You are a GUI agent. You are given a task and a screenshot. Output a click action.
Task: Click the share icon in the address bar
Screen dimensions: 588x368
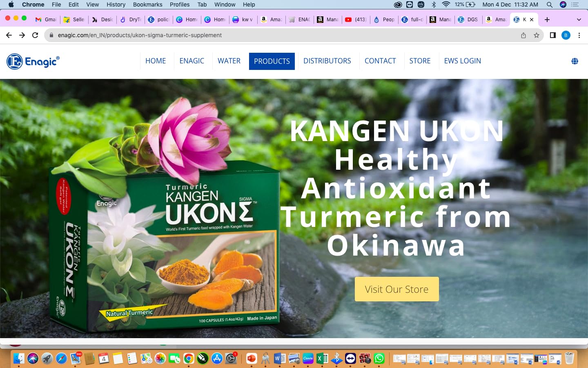click(523, 36)
